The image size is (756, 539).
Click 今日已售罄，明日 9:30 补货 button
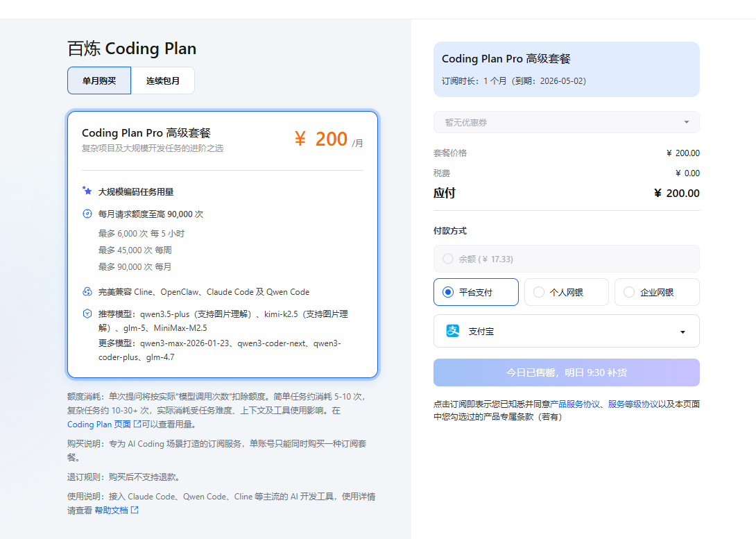(567, 373)
